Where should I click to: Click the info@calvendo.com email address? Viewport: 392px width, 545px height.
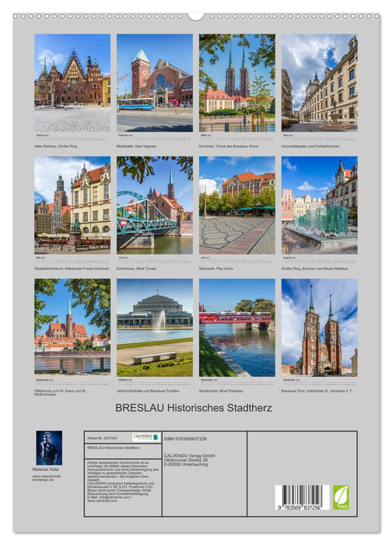(114, 498)
